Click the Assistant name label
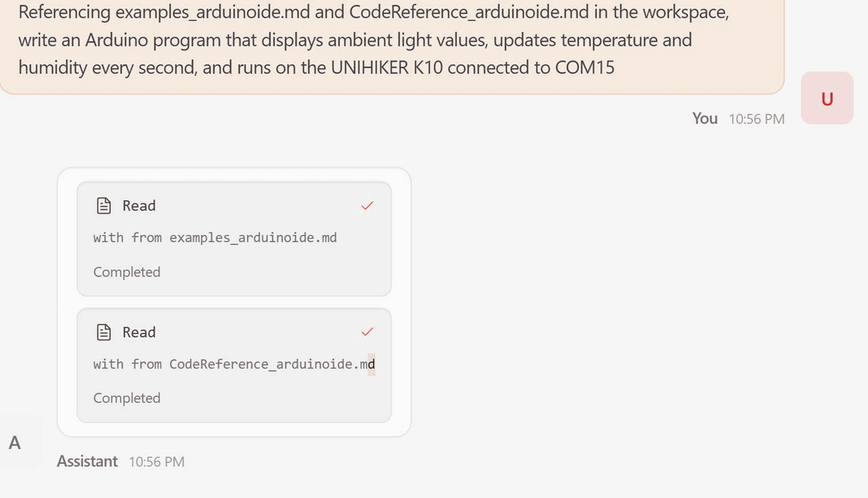 click(87, 461)
